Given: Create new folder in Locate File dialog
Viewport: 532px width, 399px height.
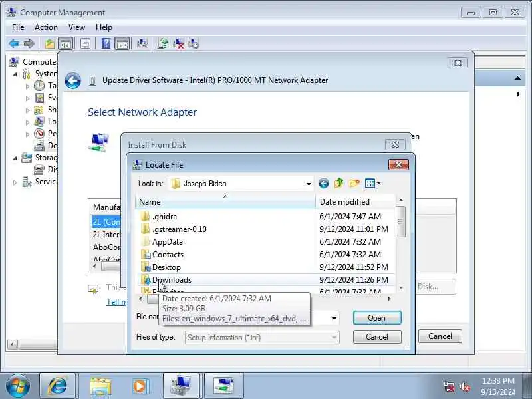Looking at the screenshot, I should click(354, 184).
